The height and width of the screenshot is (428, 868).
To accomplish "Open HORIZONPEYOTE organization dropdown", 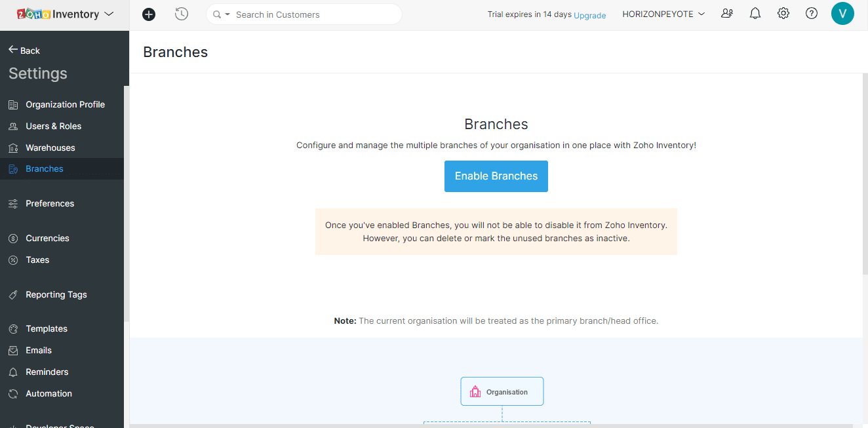I will pos(663,14).
